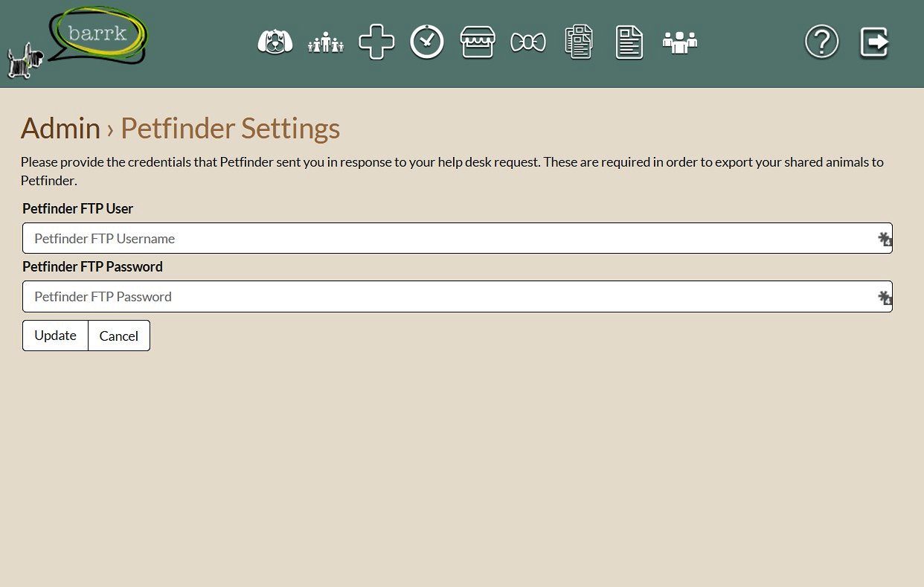Click the Update button
The height and width of the screenshot is (587, 924).
click(55, 336)
